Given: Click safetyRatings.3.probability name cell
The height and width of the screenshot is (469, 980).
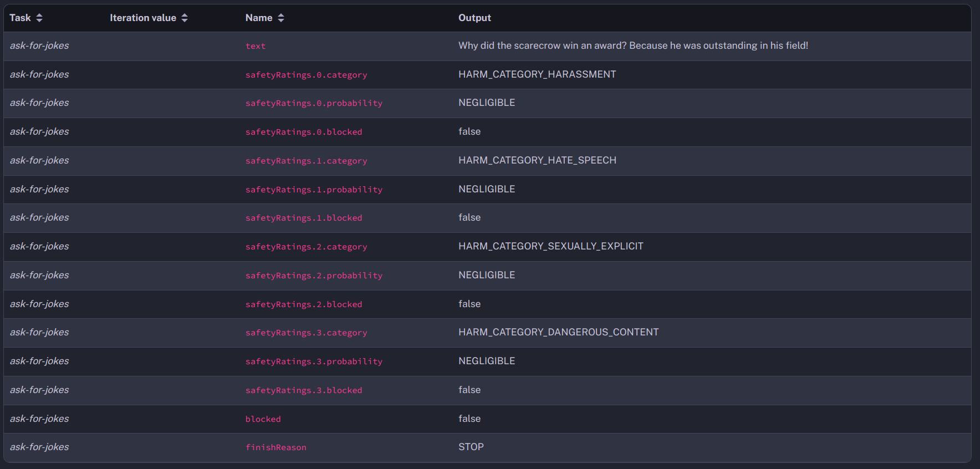Looking at the screenshot, I should 314,361.
